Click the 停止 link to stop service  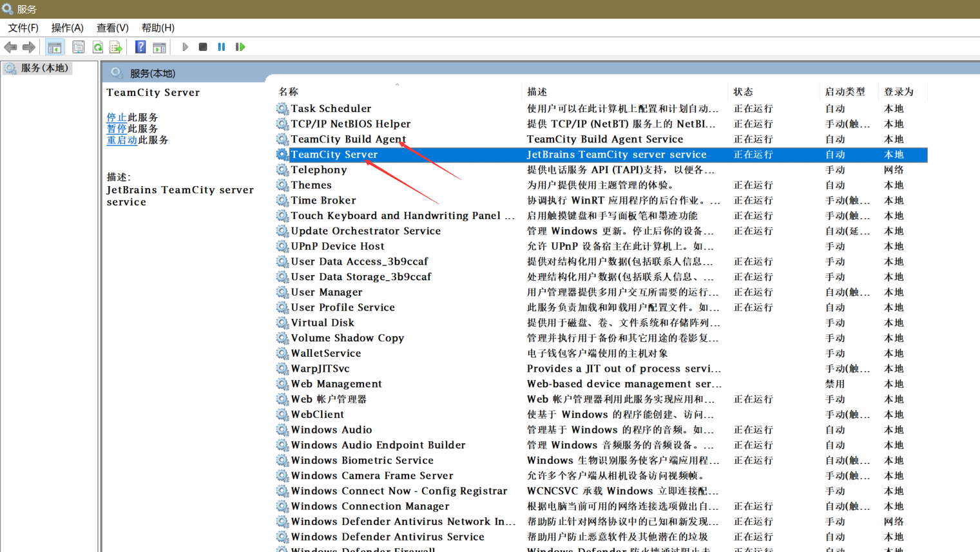coord(117,117)
